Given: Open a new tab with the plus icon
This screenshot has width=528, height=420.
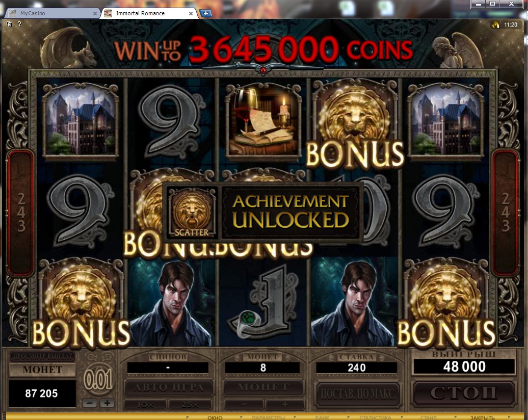Looking at the screenshot, I should point(205,13).
